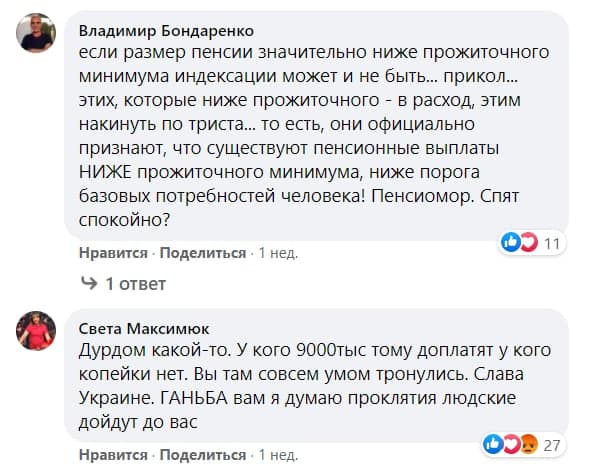
Task: Click the "1 нед." timestamp under Максимюк's comment
Action: 278,456
